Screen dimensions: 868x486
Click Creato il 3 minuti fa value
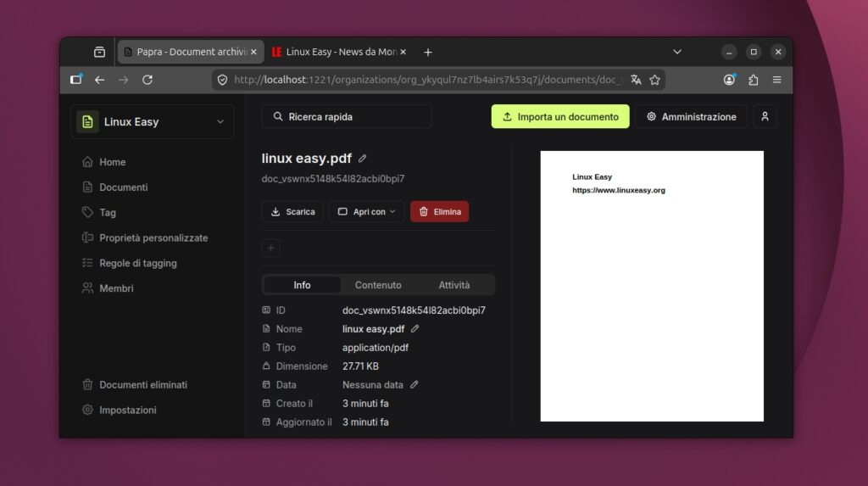tap(365, 404)
